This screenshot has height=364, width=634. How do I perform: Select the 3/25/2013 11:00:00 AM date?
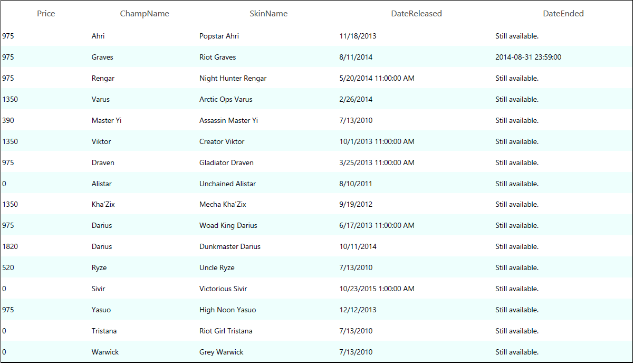pyautogui.click(x=377, y=162)
